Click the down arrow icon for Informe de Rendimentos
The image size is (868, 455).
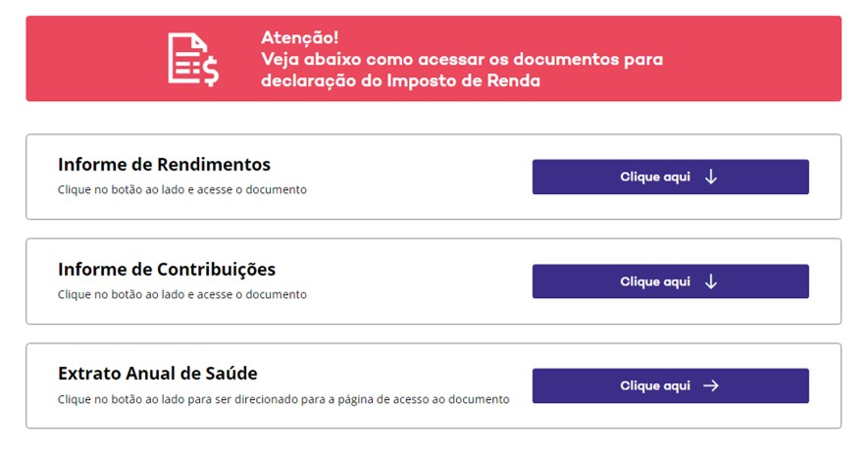pos(711,177)
